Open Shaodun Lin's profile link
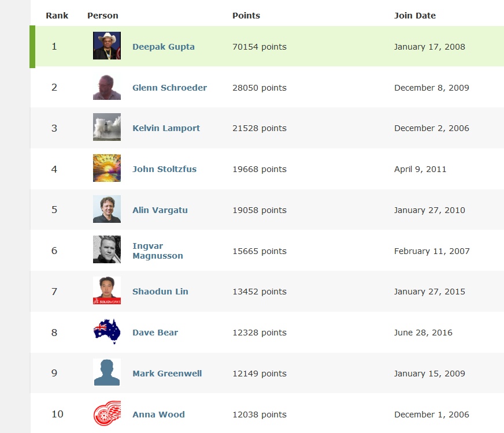Viewport: 504px width, 433px height. pyautogui.click(x=160, y=292)
